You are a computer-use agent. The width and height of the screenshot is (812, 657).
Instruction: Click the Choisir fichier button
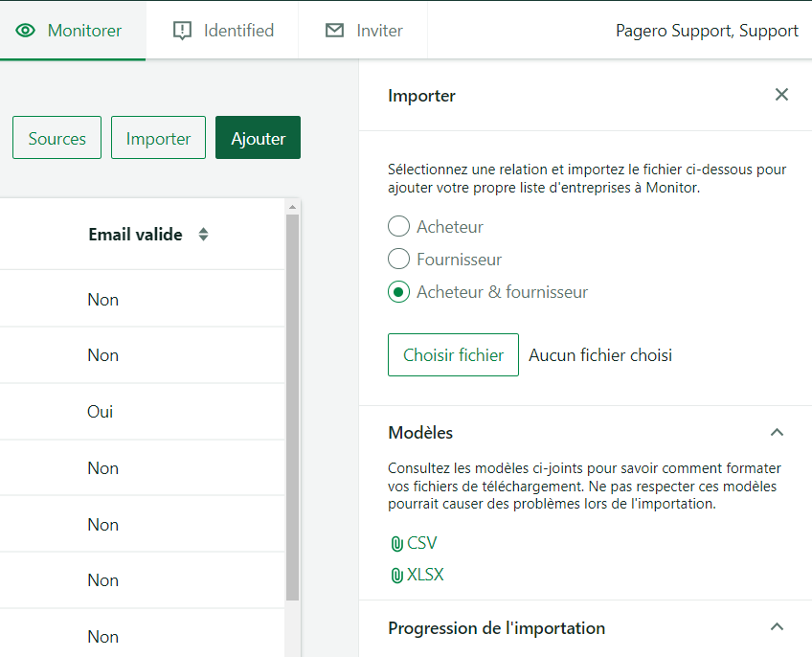tap(453, 355)
